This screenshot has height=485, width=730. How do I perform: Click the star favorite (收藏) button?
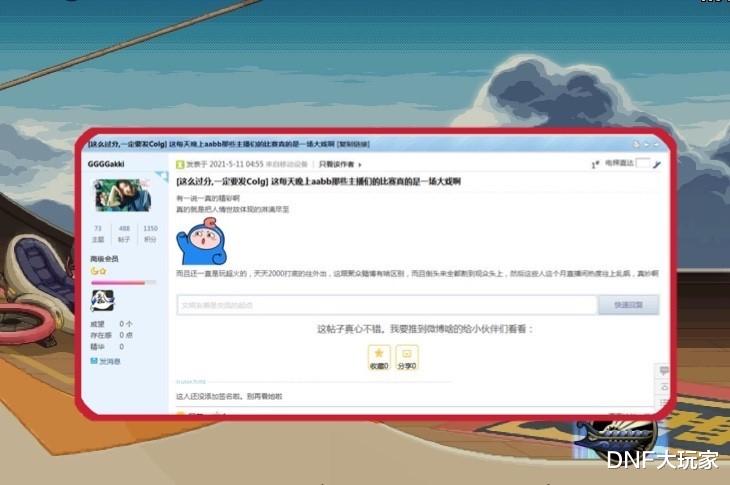[379, 357]
